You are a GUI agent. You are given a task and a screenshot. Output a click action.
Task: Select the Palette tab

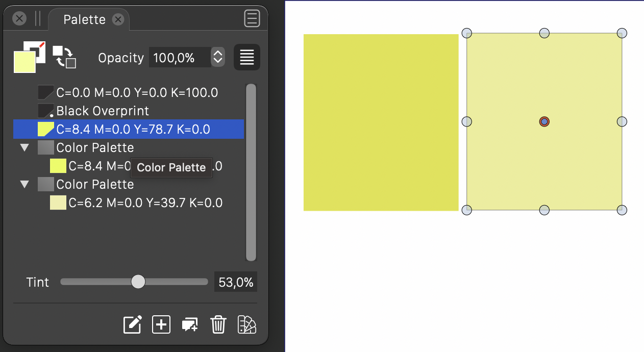(85, 19)
